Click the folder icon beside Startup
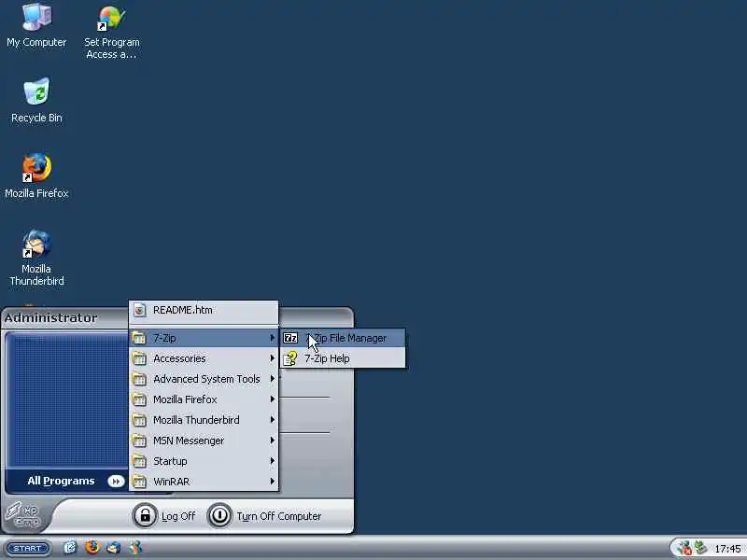747x560 pixels. tap(139, 461)
